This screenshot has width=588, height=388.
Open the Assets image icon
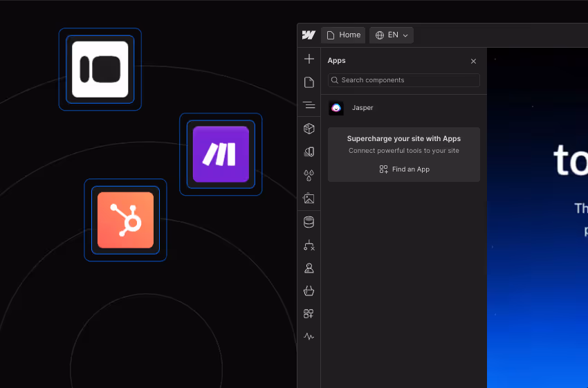coord(309,198)
